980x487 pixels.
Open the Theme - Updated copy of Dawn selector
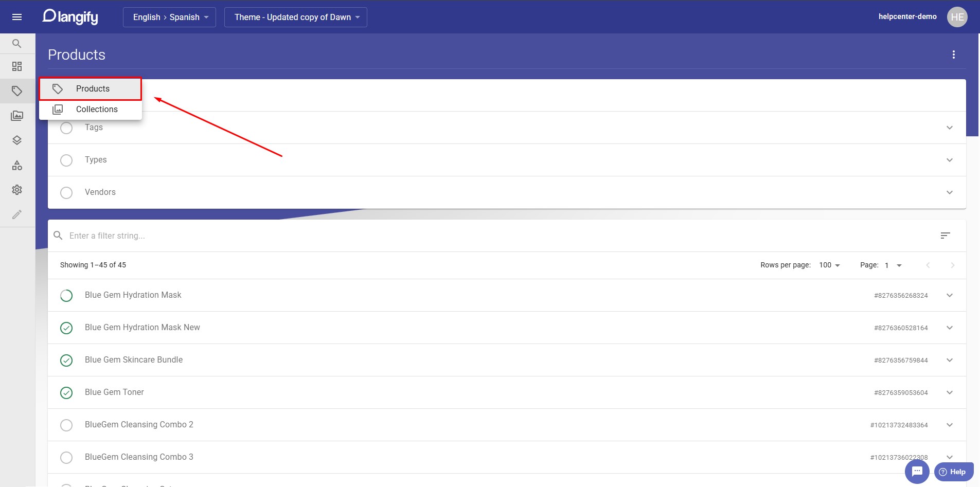(295, 16)
